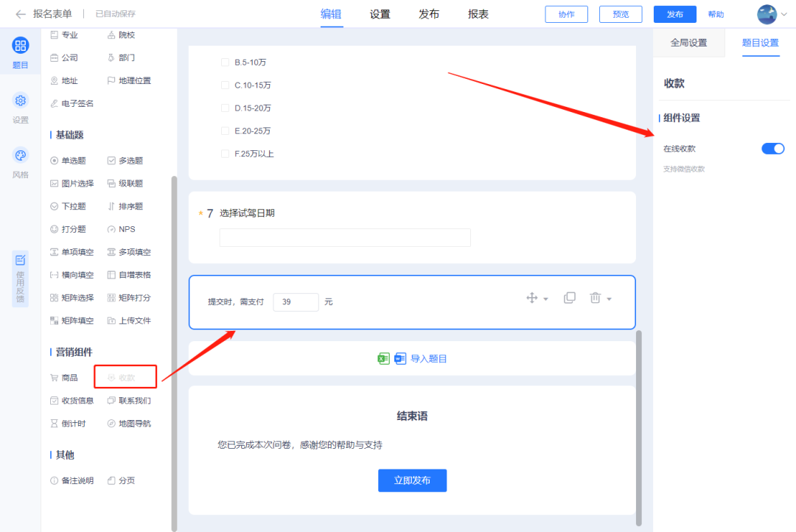Click the Excel import icon
The height and width of the screenshot is (532, 796).
pos(384,358)
